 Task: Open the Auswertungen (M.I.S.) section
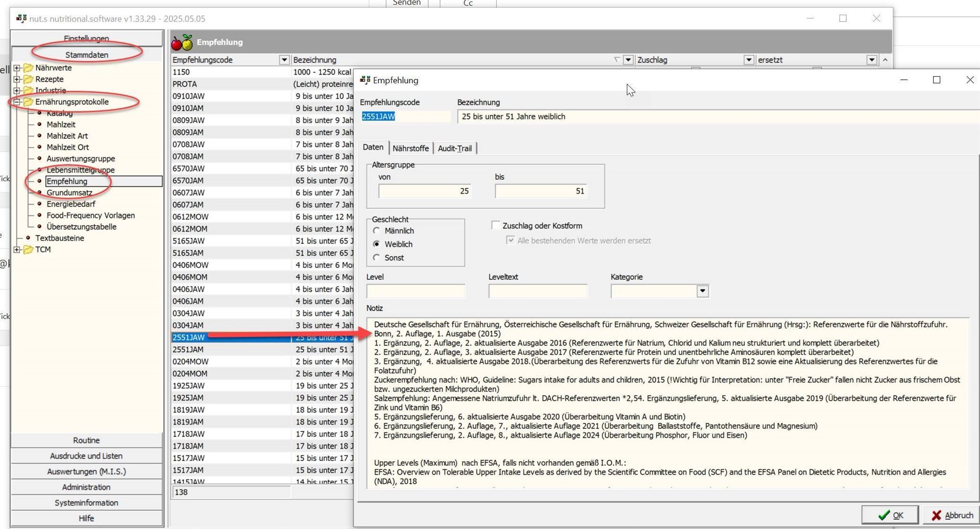86,471
